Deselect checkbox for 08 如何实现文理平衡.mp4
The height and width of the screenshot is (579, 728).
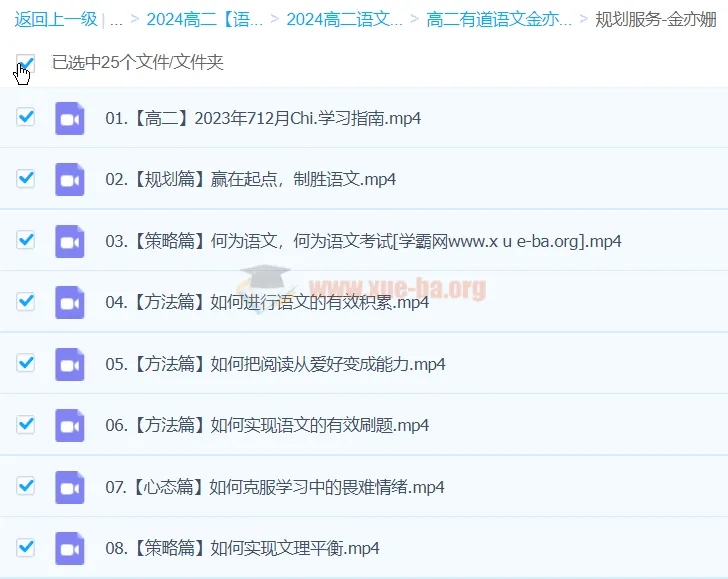pos(26,547)
